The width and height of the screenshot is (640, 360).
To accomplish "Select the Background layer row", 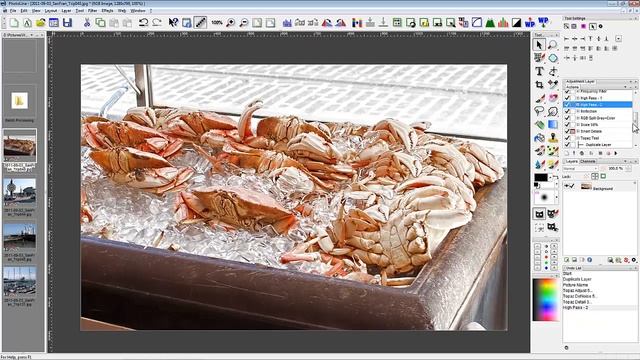I will (599, 187).
